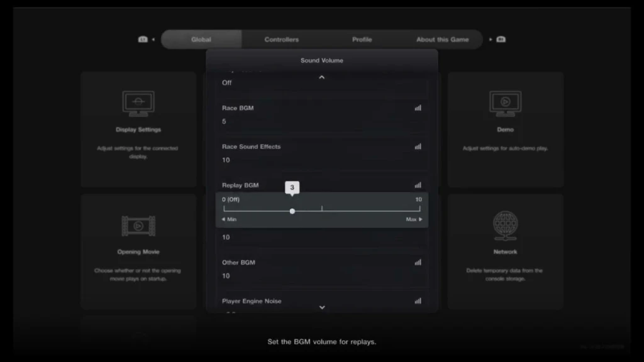644x362 pixels.
Task: Click the Replay BGM volume bars icon
Action: point(418,185)
